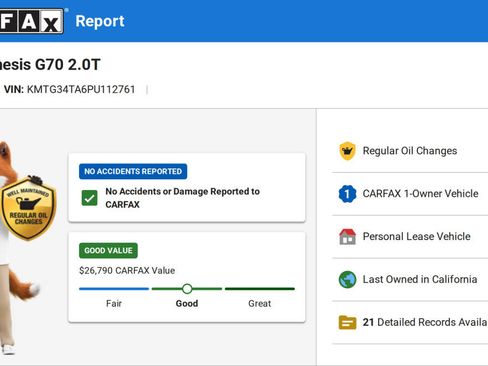Screen dimensions: 488x366
Task: Click the 'Great' label under value bar
Action: point(260,303)
